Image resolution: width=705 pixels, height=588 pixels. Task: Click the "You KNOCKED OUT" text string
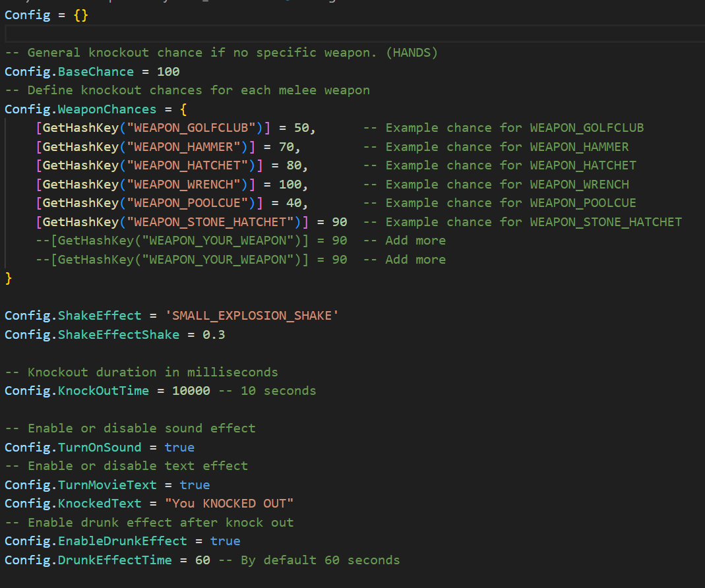[229, 504]
